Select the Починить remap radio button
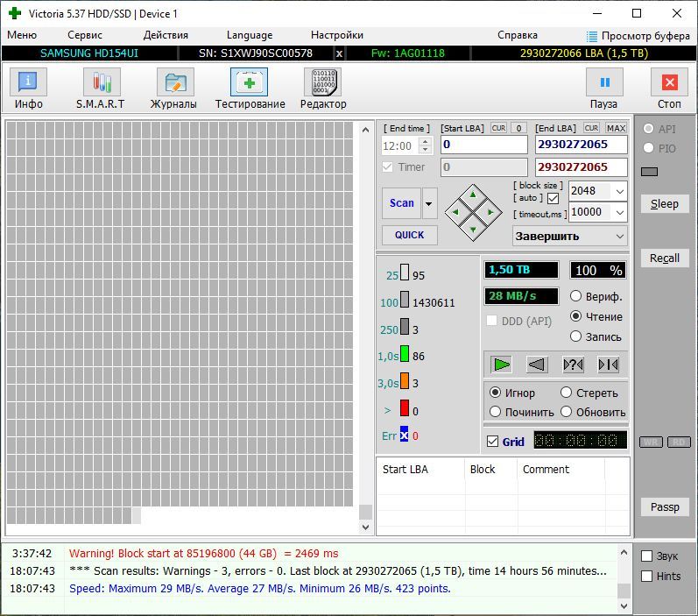Screen dimensions: 698x616 coord(495,412)
